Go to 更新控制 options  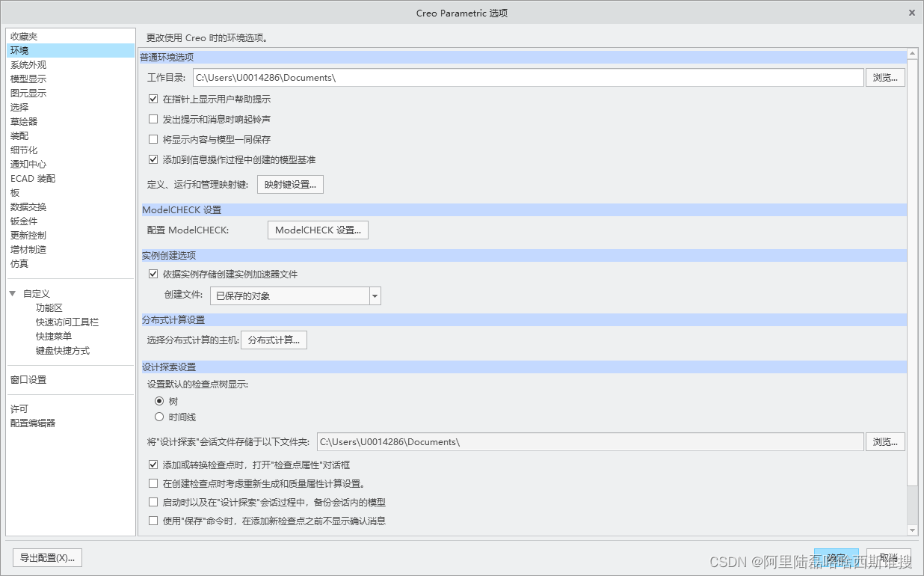(28, 236)
